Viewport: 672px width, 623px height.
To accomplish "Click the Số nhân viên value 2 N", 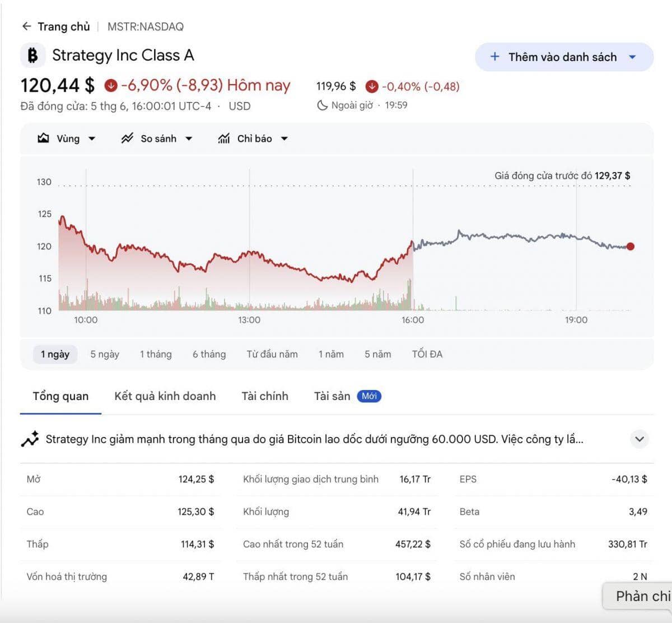I will click(x=640, y=577).
